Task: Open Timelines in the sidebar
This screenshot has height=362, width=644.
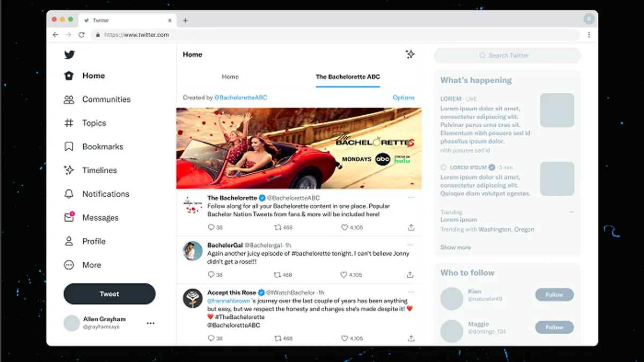Action: 90,170
